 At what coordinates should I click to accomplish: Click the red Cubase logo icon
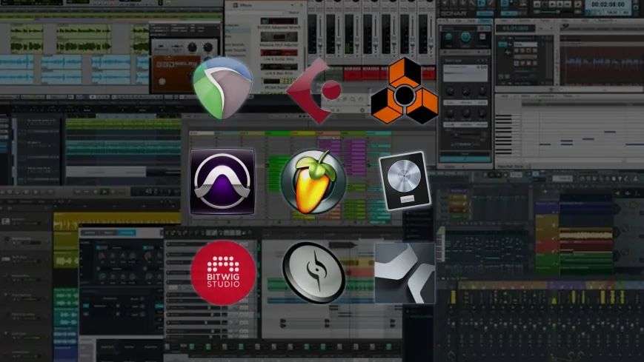(313, 91)
